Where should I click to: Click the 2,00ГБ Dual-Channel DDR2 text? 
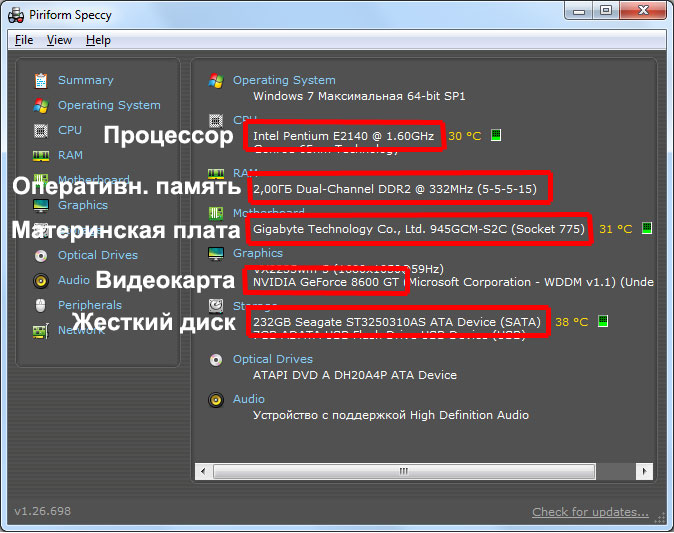395,189
